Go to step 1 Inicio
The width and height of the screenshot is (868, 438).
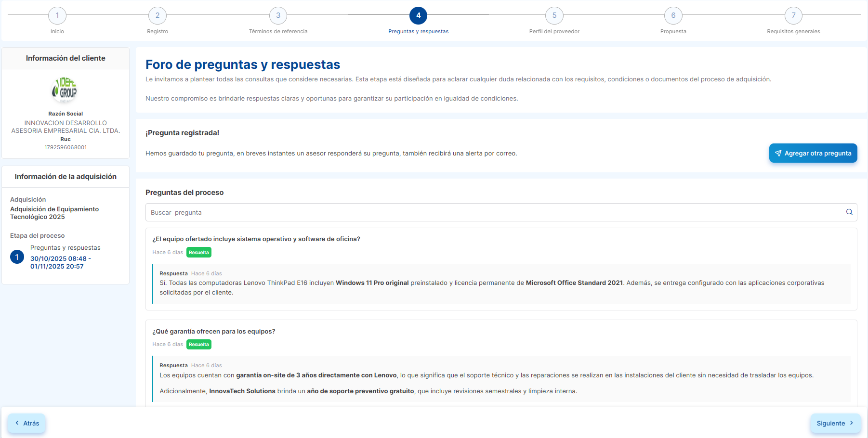coord(57,15)
